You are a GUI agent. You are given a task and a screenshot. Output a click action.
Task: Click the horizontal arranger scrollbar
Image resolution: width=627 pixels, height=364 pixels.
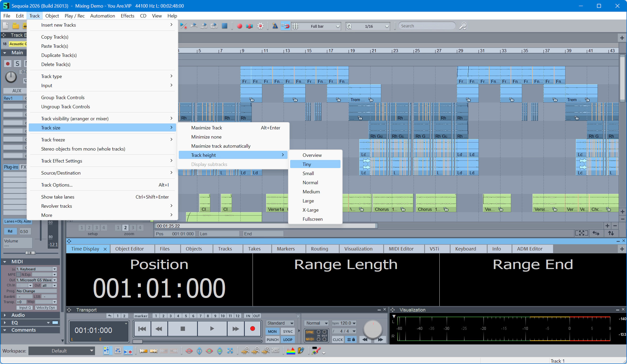pyautogui.click(x=266, y=226)
